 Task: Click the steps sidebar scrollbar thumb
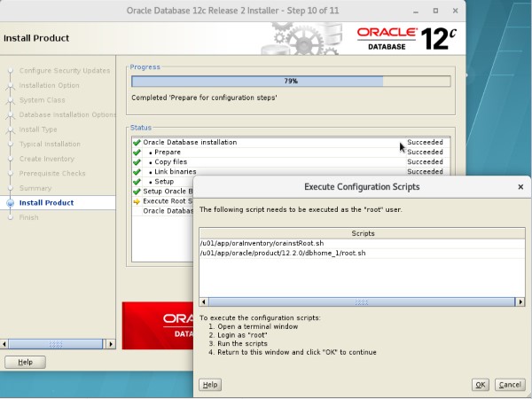[56, 344]
